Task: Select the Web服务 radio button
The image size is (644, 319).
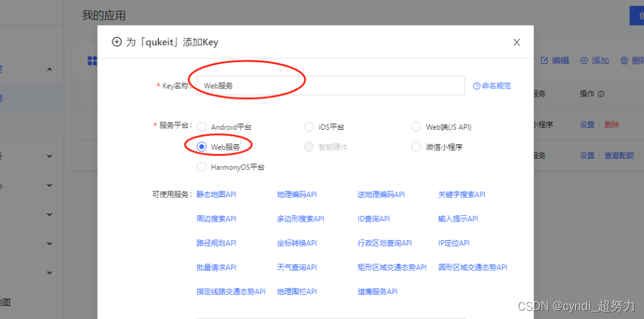Action: click(202, 147)
